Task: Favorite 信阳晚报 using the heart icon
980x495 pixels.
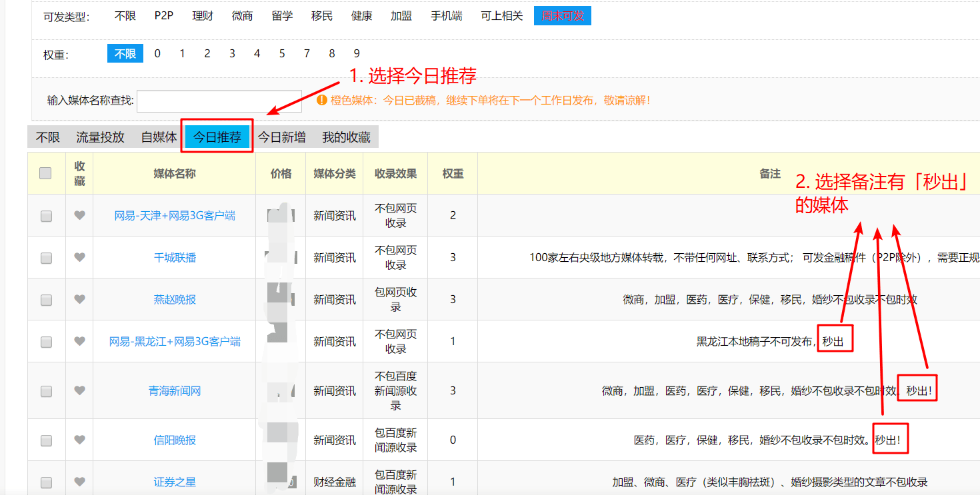Action: (x=79, y=440)
